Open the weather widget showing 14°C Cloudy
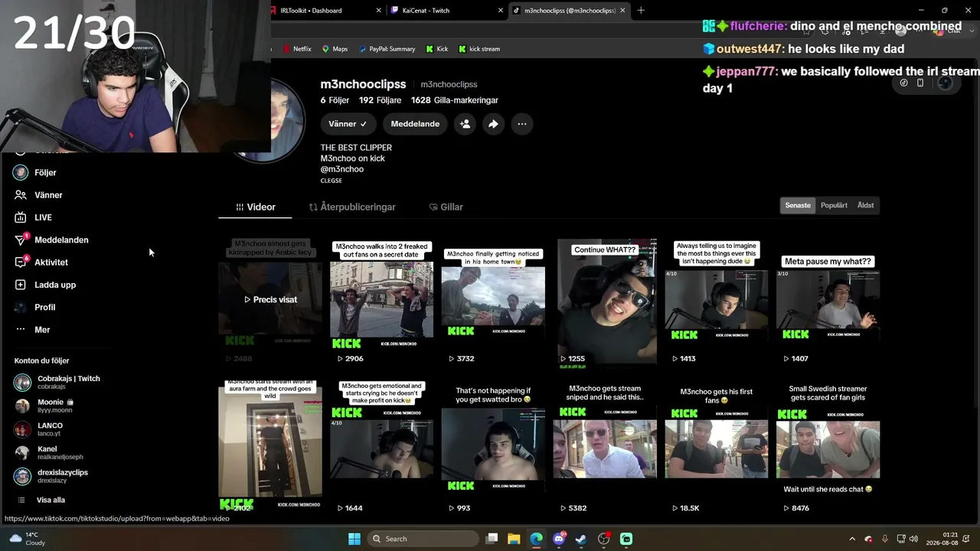Screen dimensions: 980x551 point(28,539)
